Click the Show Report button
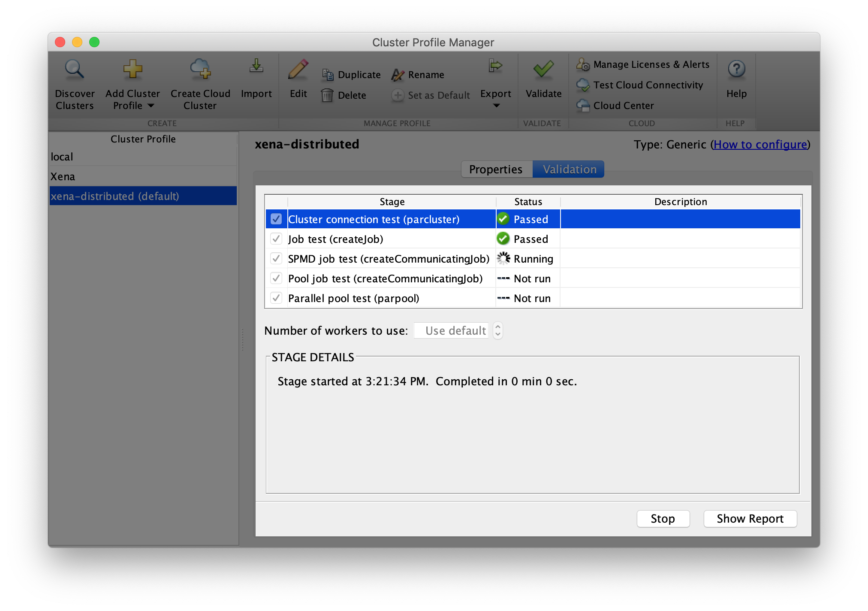 [750, 519]
